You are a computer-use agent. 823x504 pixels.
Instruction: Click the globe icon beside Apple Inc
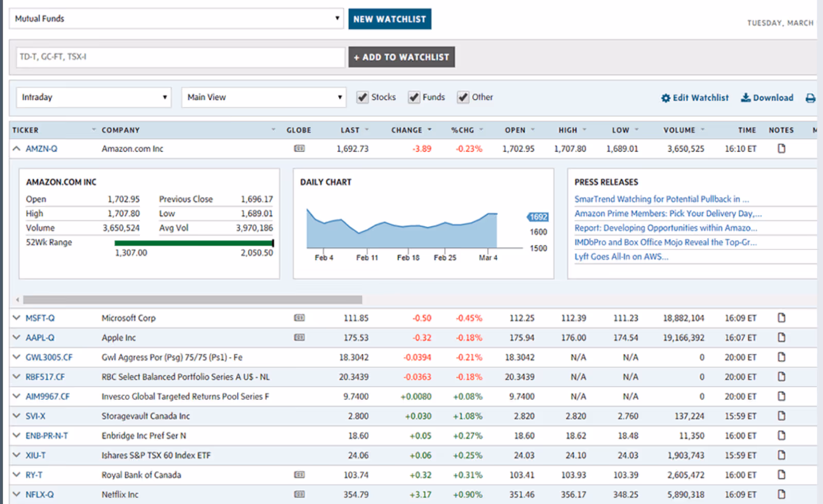(x=299, y=337)
